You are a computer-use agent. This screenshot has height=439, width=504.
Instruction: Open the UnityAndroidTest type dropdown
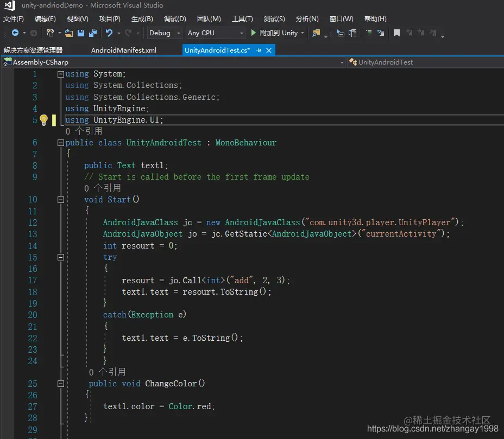tap(426, 62)
